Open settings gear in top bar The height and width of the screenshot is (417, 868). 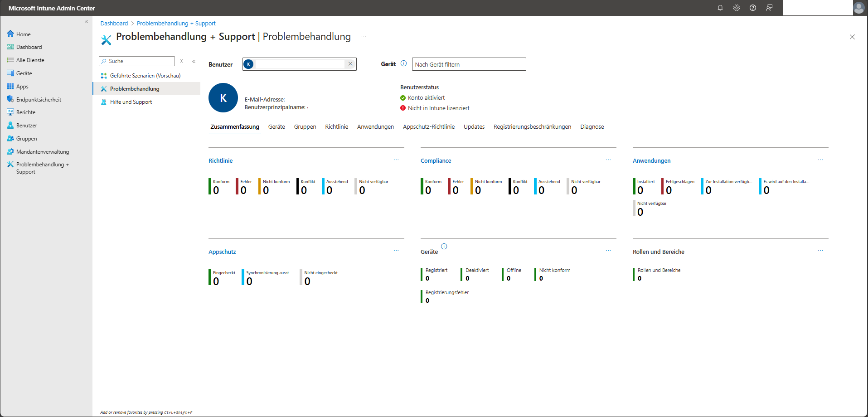[x=737, y=8]
